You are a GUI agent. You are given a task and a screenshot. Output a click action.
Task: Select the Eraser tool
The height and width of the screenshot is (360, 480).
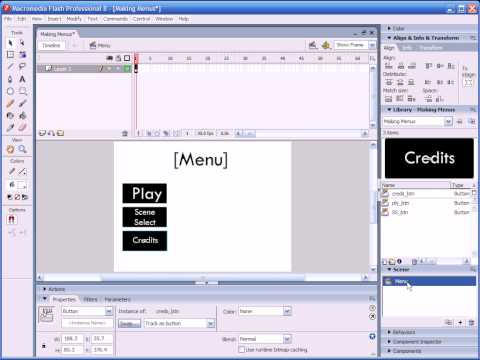click(x=22, y=127)
